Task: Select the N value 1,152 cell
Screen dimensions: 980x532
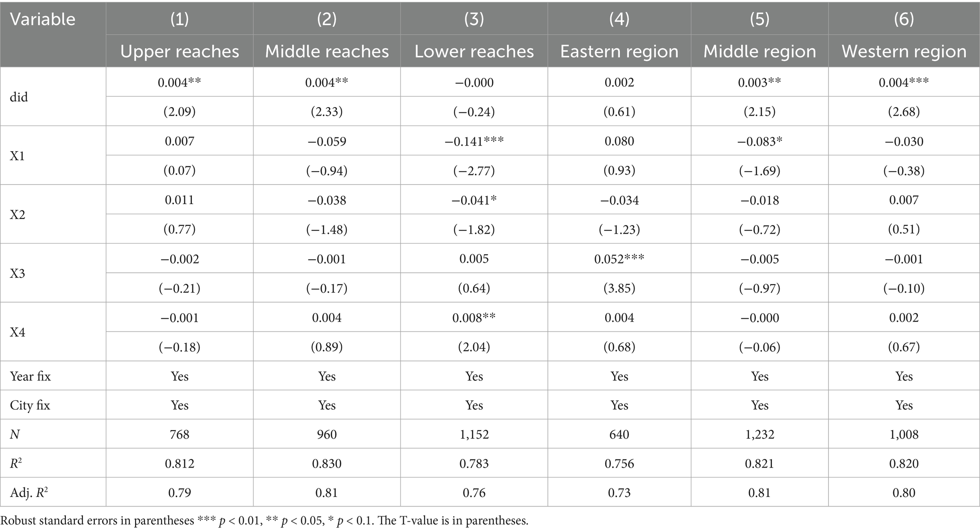Action: point(474,434)
